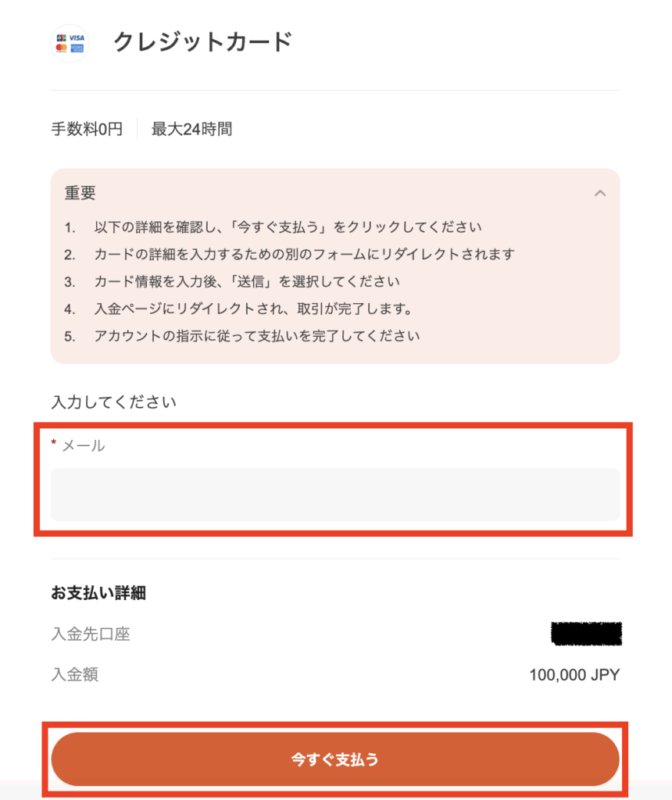Click instruction step 3 about 送信
The image size is (672, 800).
coord(232,281)
